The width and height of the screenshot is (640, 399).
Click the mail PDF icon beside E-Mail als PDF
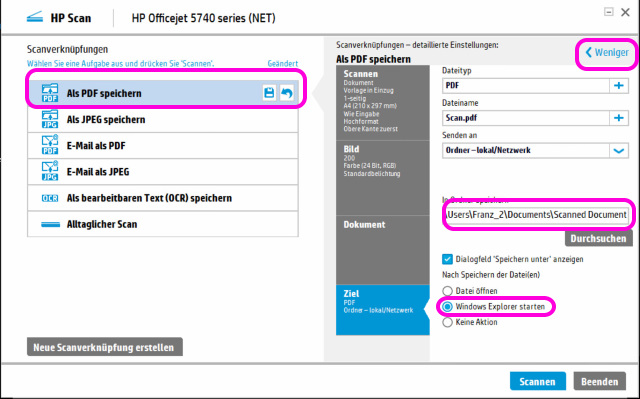coord(50,145)
